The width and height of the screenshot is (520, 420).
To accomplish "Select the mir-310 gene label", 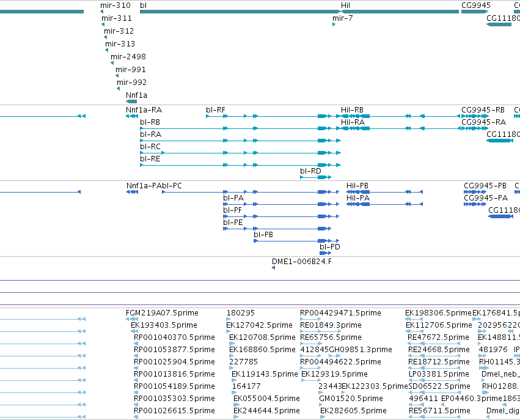I will coord(115,6).
